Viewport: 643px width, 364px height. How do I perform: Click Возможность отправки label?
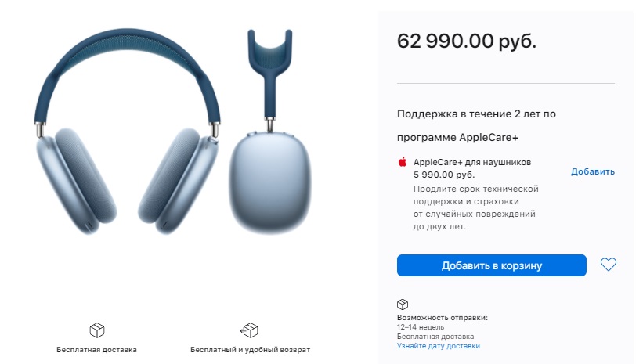point(442,318)
